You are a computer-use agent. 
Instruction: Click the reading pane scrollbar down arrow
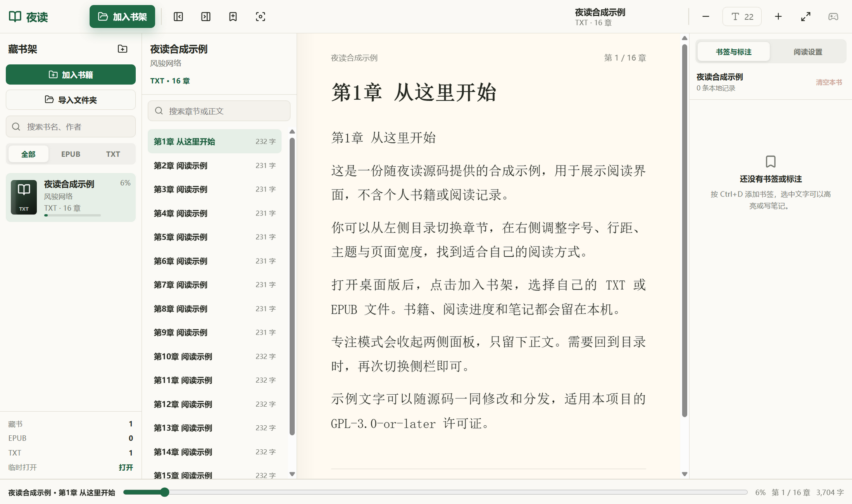click(x=685, y=474)
